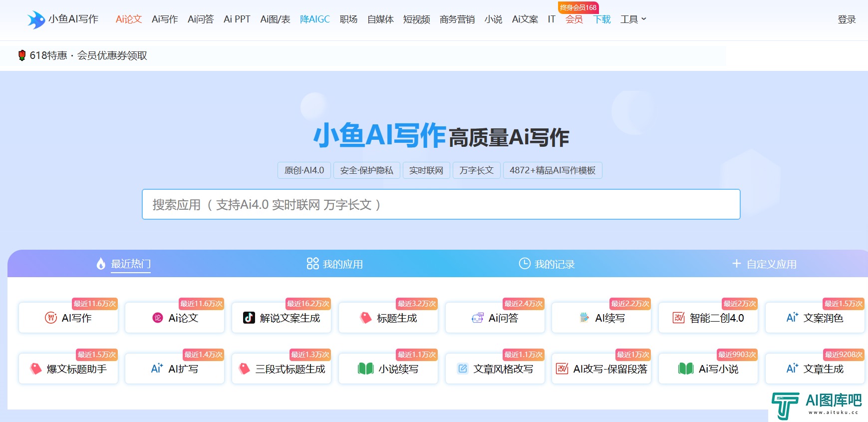The height and width of the screenshot is (422, 868).
Task: Click the green book icon of 小说续写
Action: tap(366, 369)
